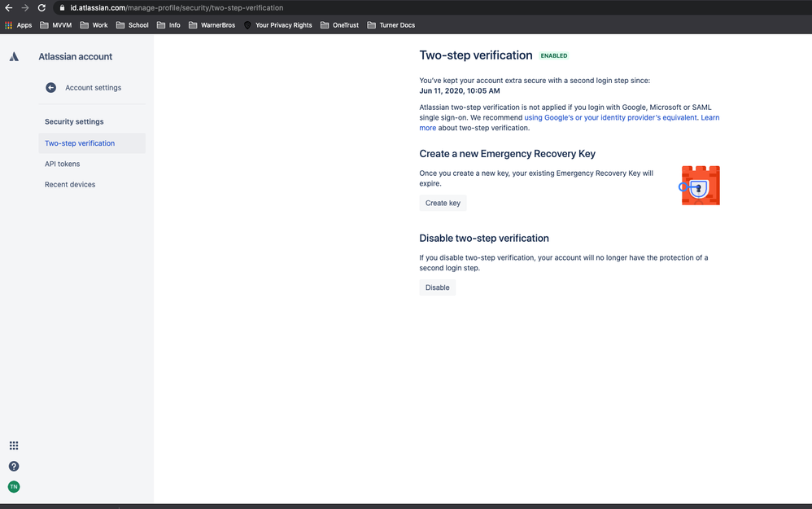Screen dimensions: 812x509
Task: Open Recent devices in sidebar
Action: tap(70, 185)
